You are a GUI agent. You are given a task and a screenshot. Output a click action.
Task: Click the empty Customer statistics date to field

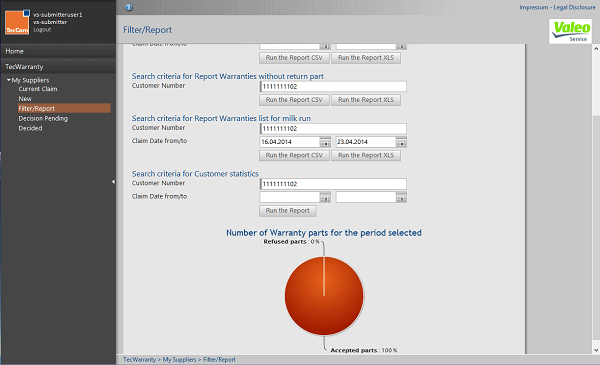click(366, 197)
